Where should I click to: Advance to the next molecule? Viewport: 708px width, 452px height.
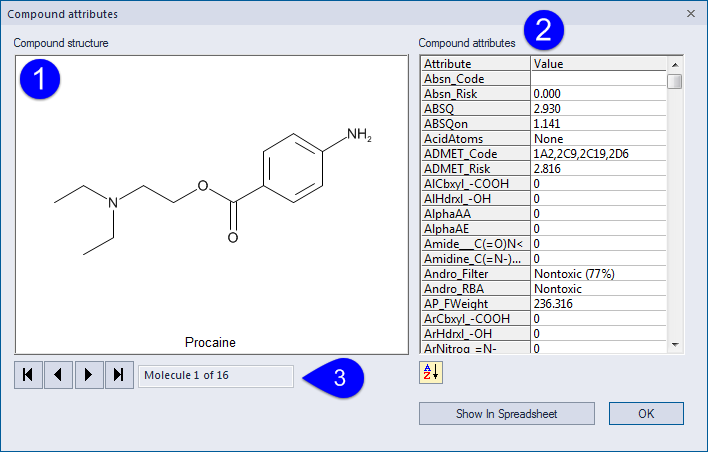click(89, 375)
